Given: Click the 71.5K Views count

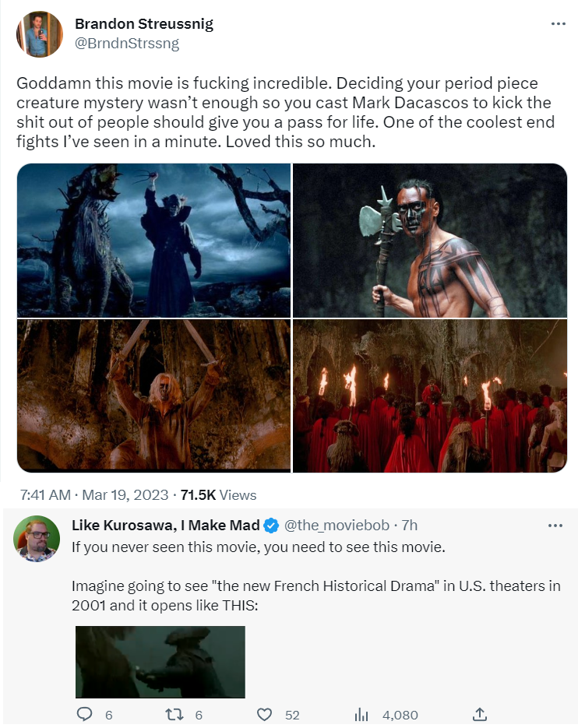Looking at the screenshot, I should pos(218,494).
